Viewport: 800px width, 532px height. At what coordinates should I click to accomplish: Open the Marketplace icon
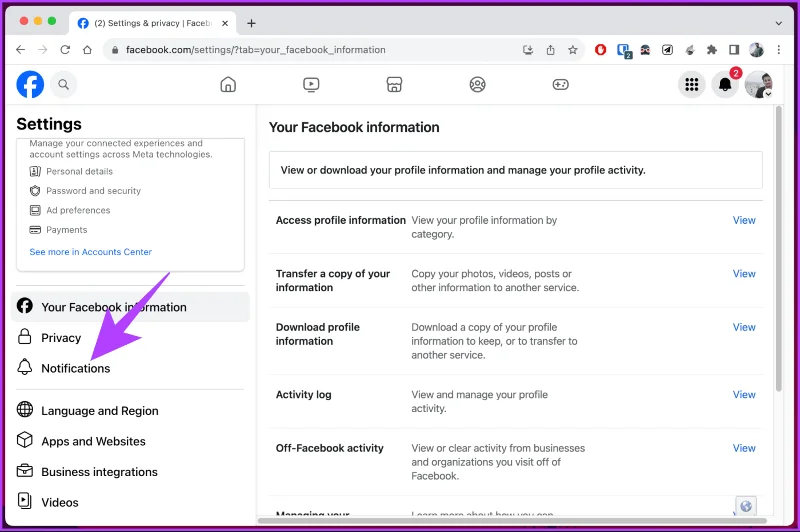394,84
